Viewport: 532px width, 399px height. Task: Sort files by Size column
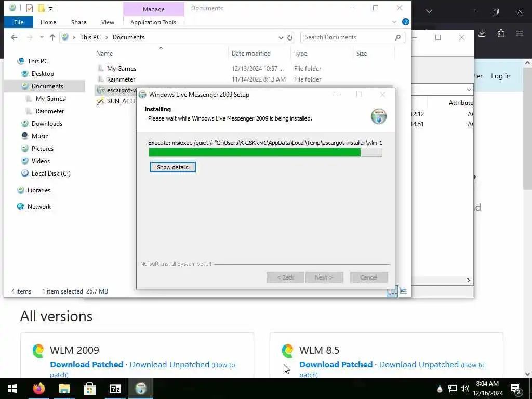[x=362, y=54]
